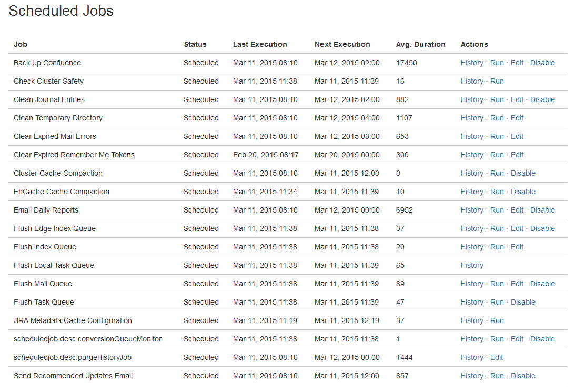
Task: Run the Clean Temporary Directory job
Action: (497, 118)
